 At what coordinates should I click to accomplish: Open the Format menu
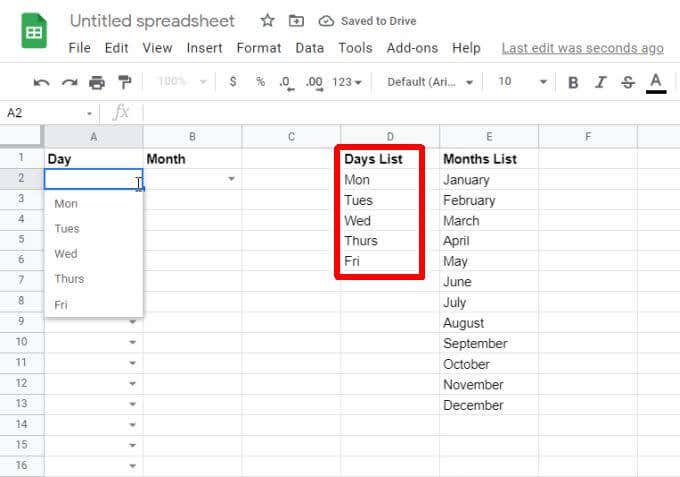click(259, 48)
